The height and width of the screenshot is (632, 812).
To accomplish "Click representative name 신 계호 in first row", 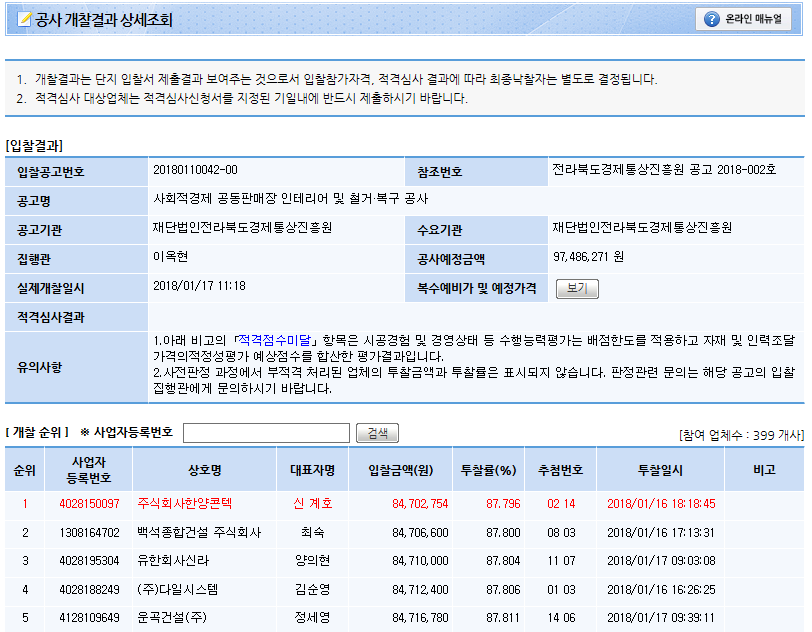I will pos(312,503).
